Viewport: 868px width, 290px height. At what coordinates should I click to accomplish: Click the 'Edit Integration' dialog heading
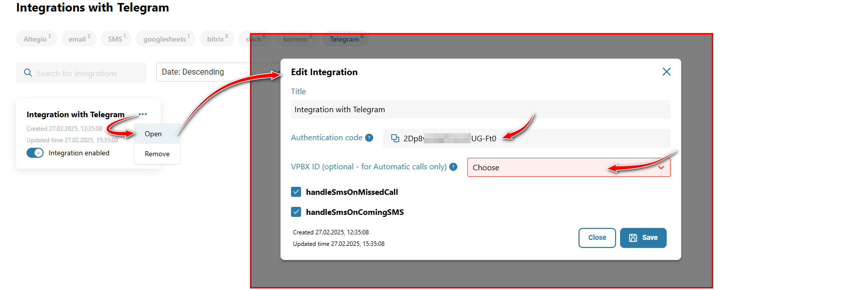324,72
